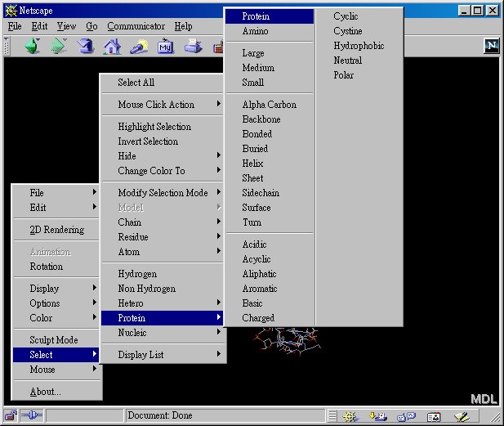Expand the Change Color To submenu
Viewport: 504px width, 426px height.
pos(163,171)
